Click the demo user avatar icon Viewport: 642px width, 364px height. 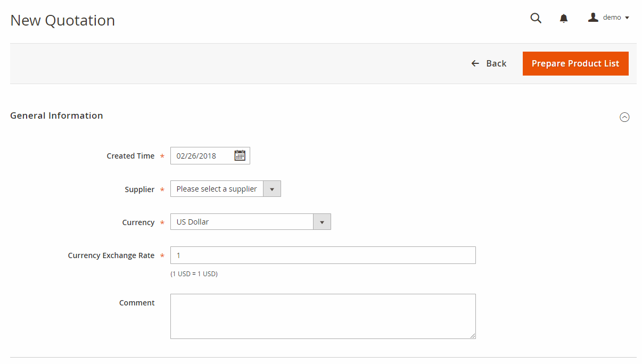click(593, 18)
